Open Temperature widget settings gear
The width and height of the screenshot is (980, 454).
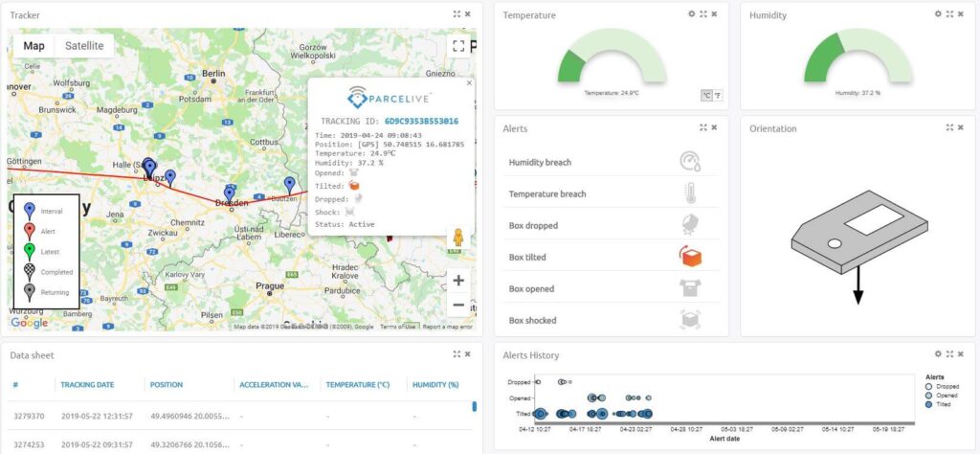(x=692, y=14)
